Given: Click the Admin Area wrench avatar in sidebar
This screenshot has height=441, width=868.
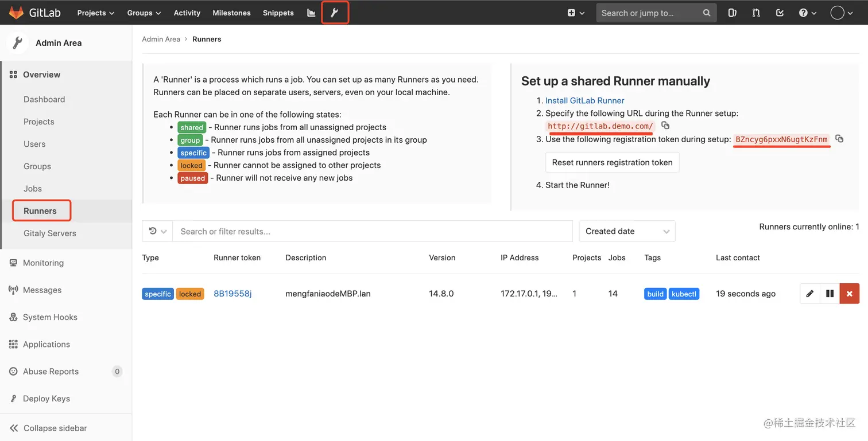Looking at the screenshot, I should pyautogui.click(x=17, y=43).
